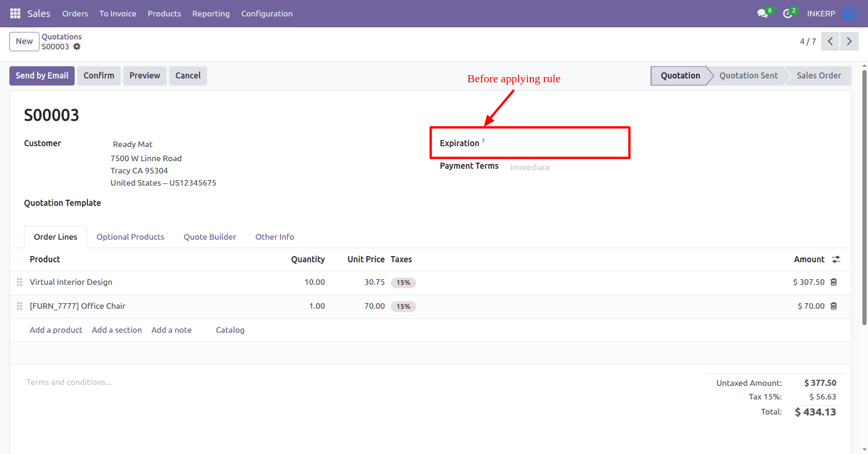Go to next record arrow

[849, 41]
